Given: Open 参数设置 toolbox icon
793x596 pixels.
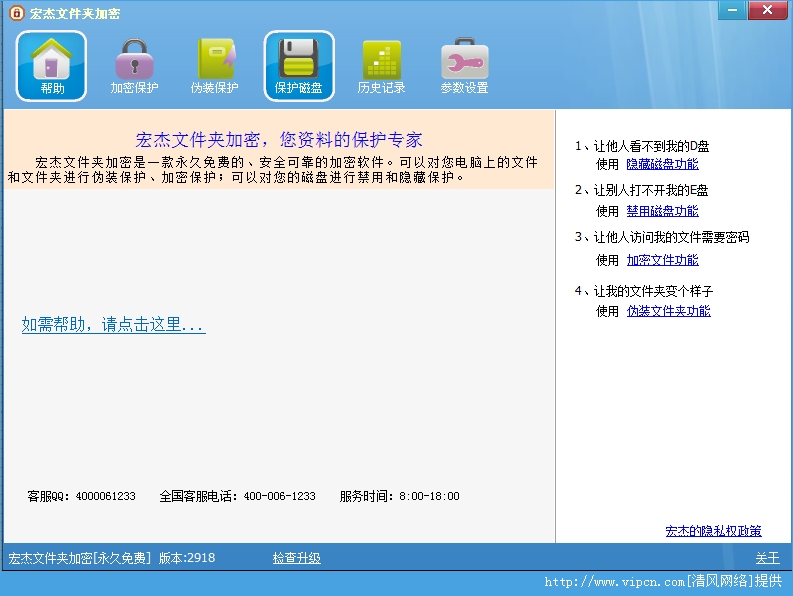Looking at the screenshot, I should 464,66.
